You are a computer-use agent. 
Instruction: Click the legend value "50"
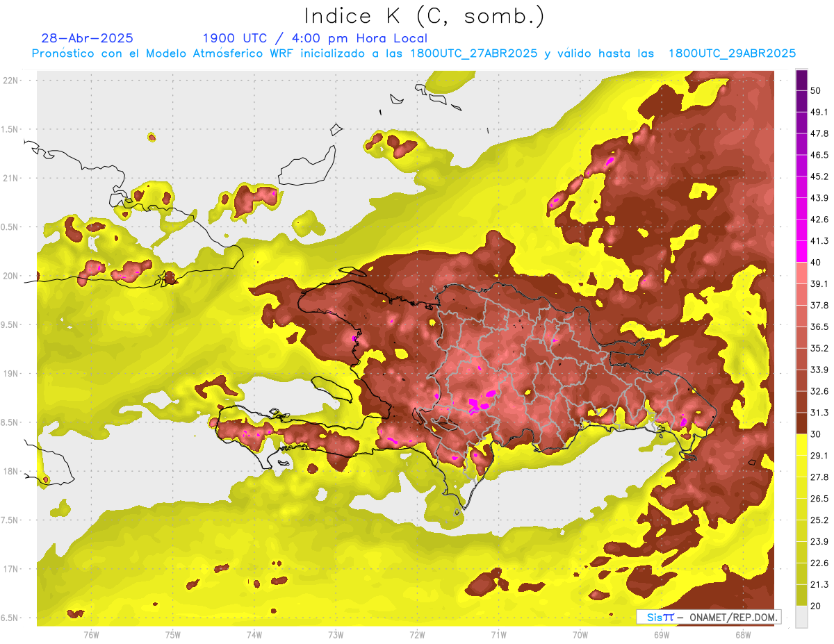(816, 90)
